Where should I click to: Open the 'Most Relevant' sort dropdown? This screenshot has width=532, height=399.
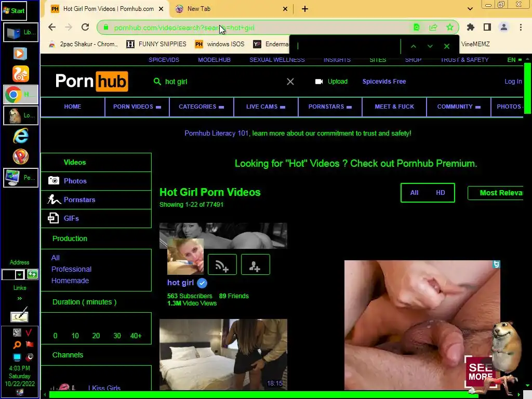[496, 193]
